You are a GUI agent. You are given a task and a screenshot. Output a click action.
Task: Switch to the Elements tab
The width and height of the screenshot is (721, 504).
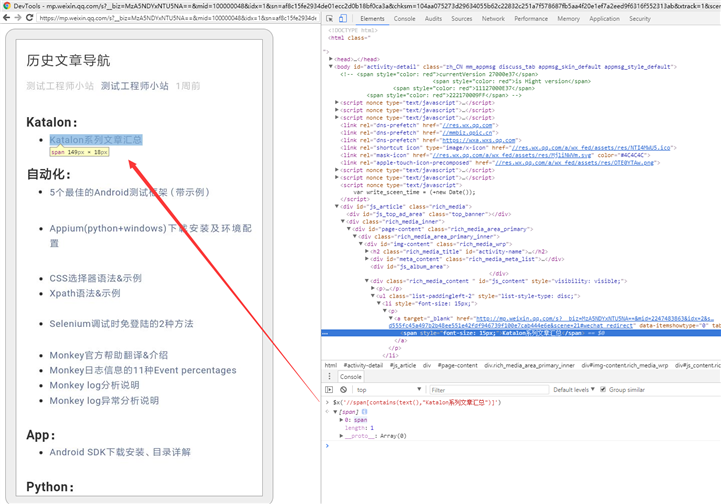click(372, 19)
